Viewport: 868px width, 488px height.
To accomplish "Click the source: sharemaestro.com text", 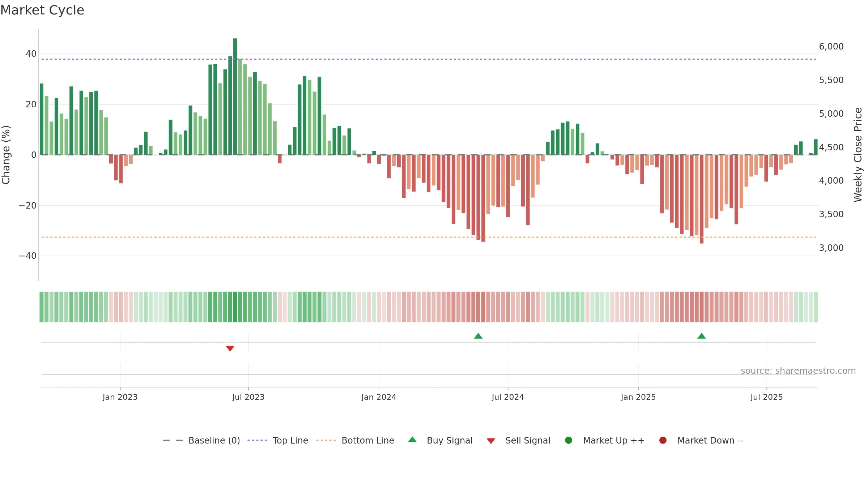I will 798,371.
